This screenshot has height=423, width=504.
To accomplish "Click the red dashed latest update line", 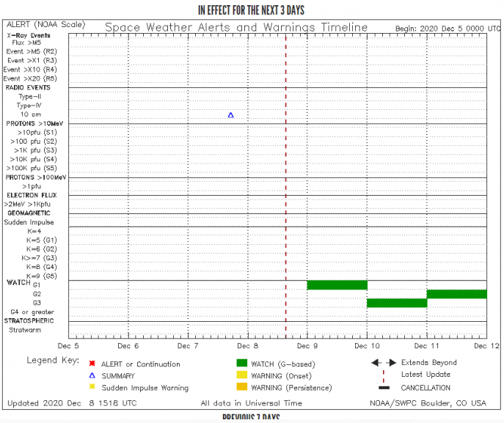I will pos(286,186).
